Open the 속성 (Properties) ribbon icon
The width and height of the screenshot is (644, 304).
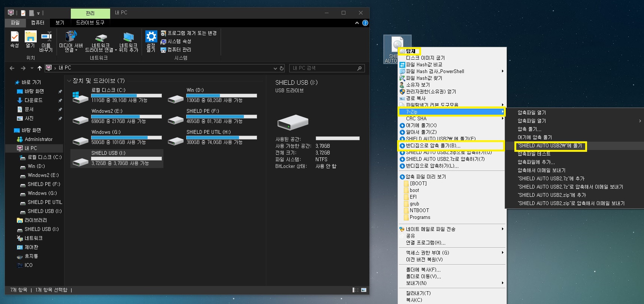(x=15, y=40)
